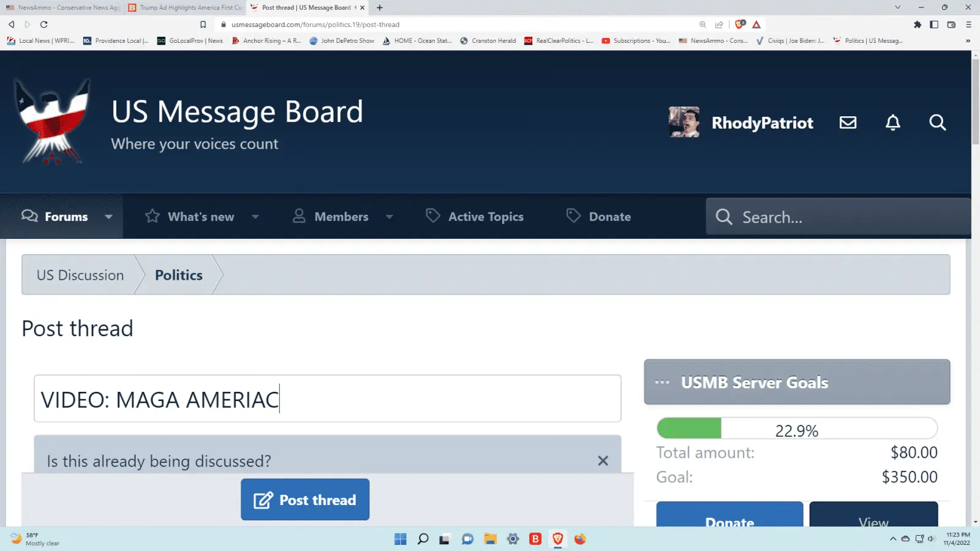Bookmark this page with the bookmark icon
This screenshot has height=551, width=980.
coord(203,24)
